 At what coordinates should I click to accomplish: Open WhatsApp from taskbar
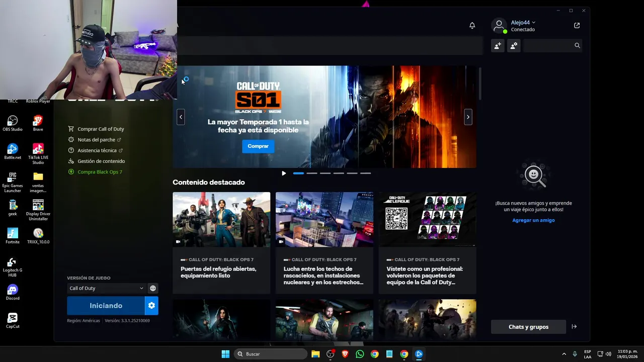360,354
